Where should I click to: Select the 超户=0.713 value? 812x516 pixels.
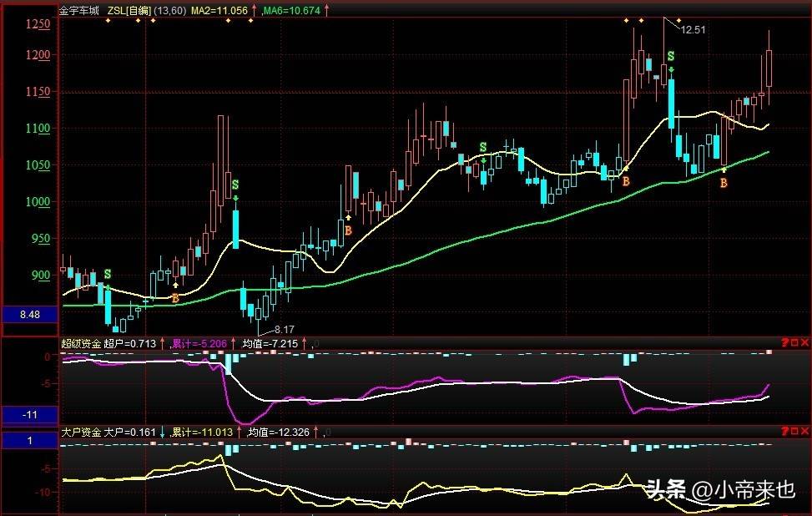(x=130, y=343)
